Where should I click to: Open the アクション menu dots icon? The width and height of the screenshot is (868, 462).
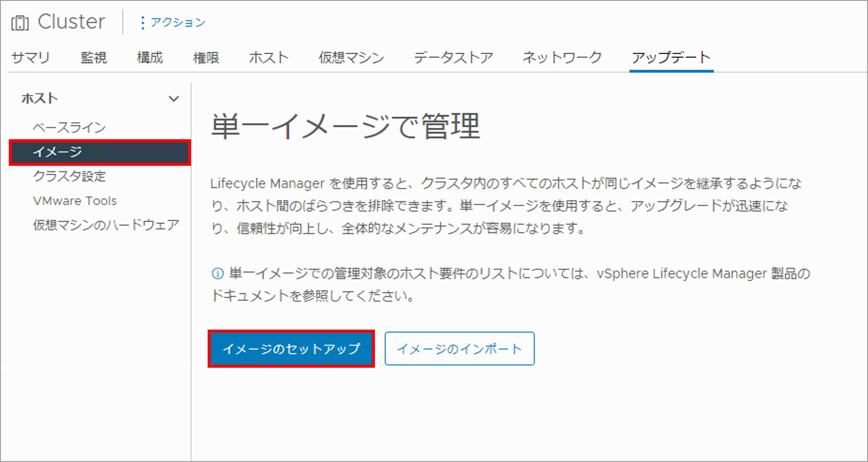pyautogui.click(x=143, y=23)
